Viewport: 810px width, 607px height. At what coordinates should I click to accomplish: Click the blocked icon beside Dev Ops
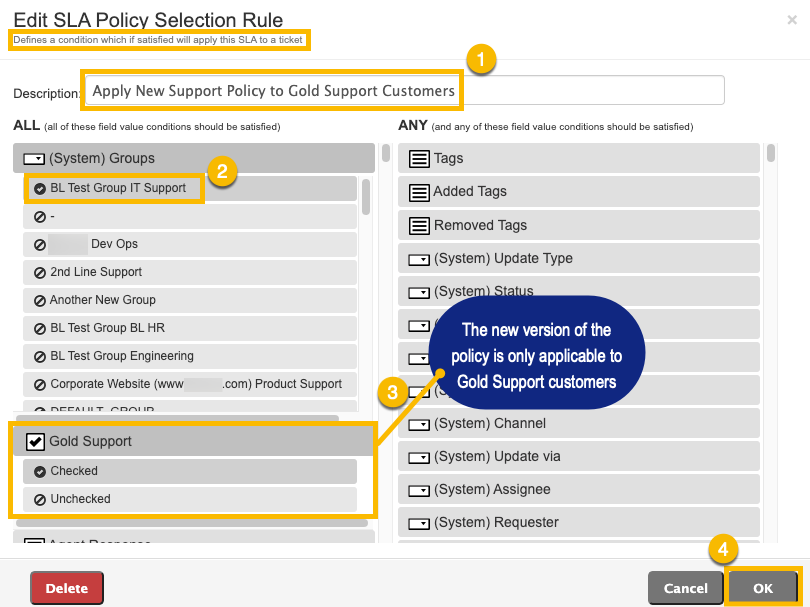40,244
